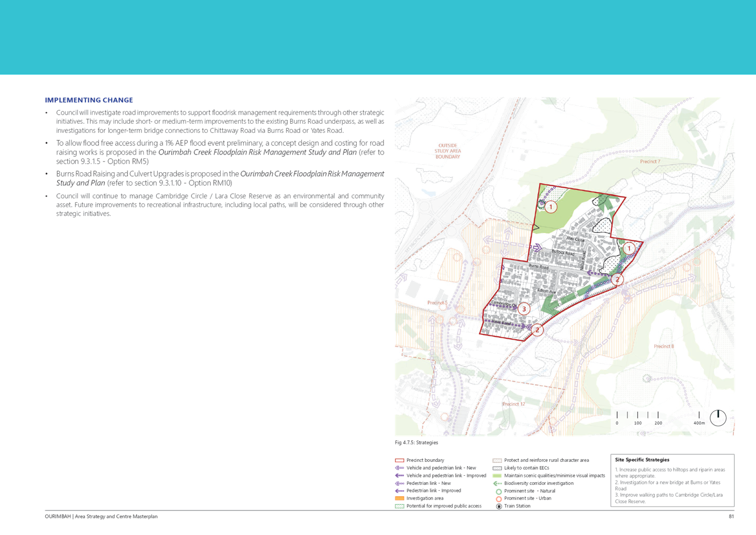This screenshot has width=756, height=535.
Task: Click the Implementing Change heading
Action: pyautogui.click(x=89, y=100)
